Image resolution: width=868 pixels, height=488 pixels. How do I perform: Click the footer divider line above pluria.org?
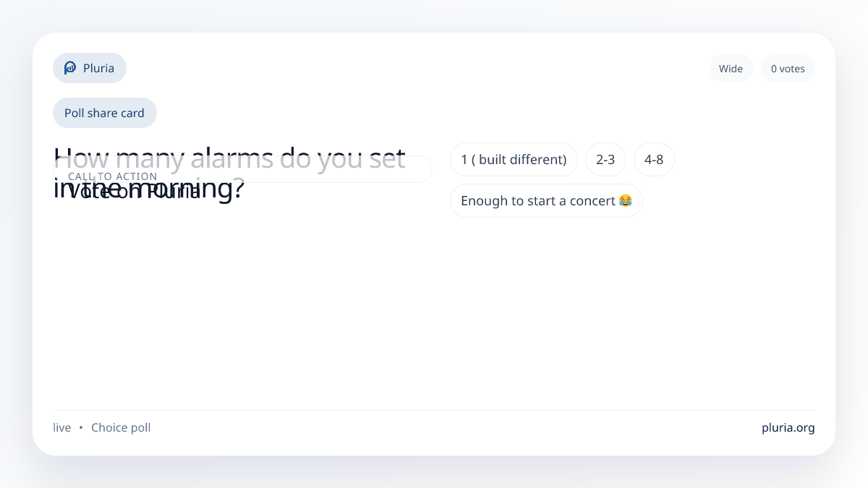point(434,411)
